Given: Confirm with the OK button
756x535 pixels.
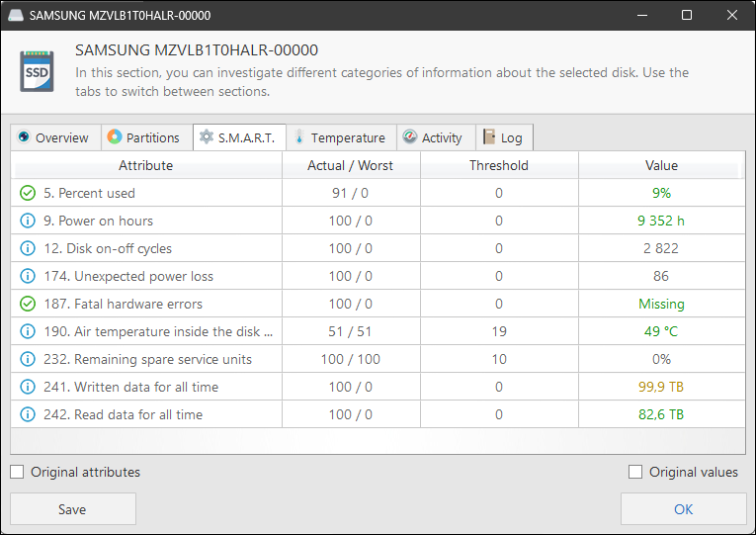Looking at the screenshot, I should [x=683, y=509].
